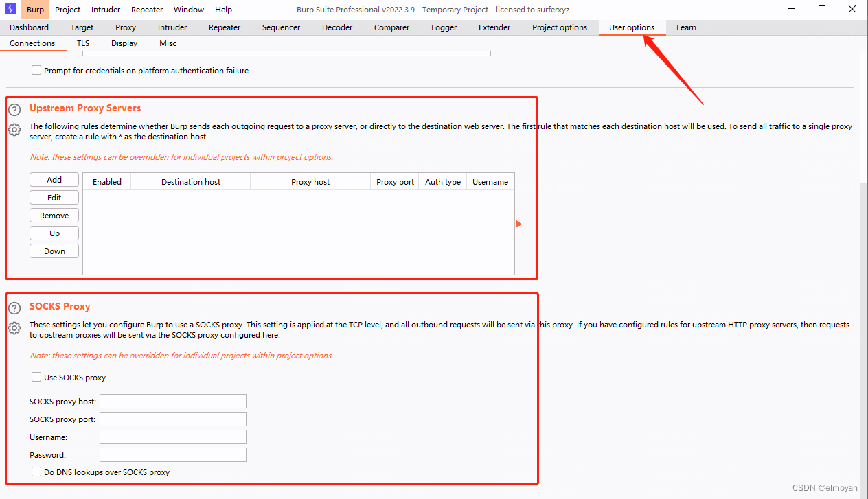Switch to the Display sub-tab
This screenshot has width=868, height=499.
point(124,43)
